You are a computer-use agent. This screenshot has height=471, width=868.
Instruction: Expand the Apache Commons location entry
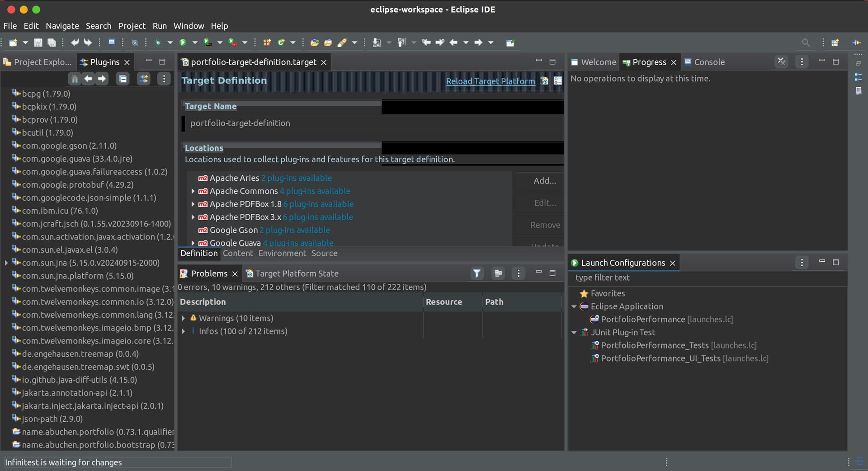point(193,191)
